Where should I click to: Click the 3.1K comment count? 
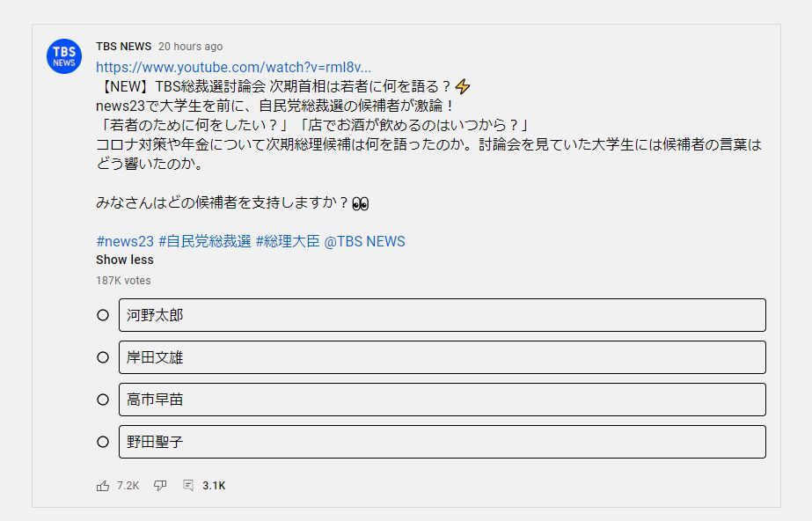pos(214,485)
